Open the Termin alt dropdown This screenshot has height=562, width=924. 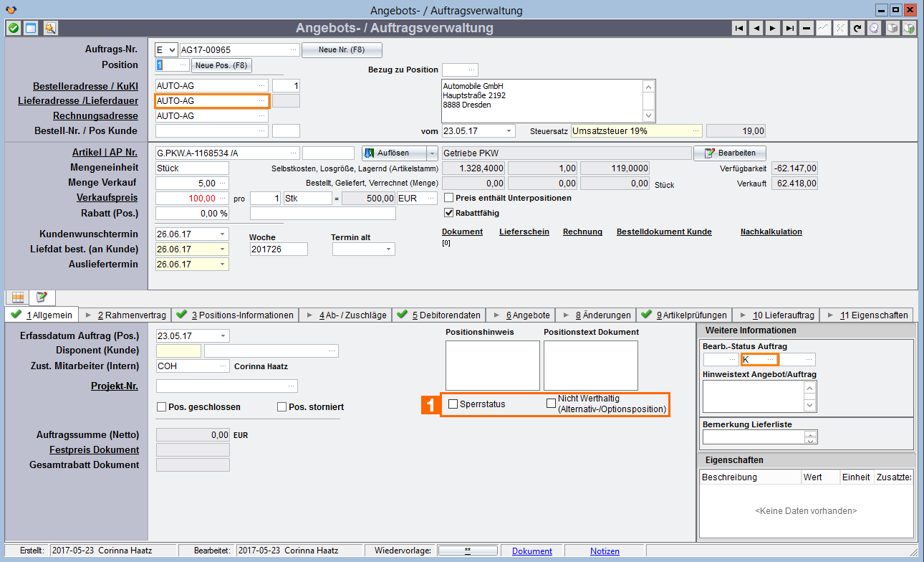point(389,249)
